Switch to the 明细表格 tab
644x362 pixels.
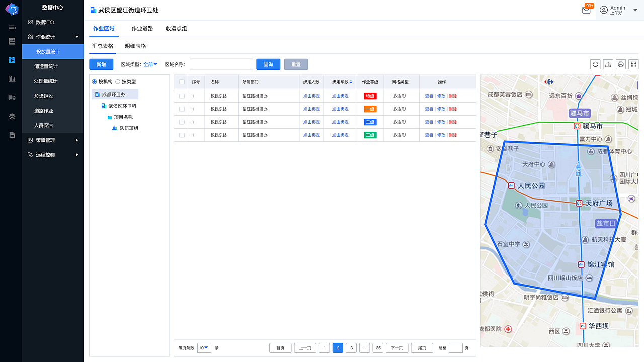point(135,46)
